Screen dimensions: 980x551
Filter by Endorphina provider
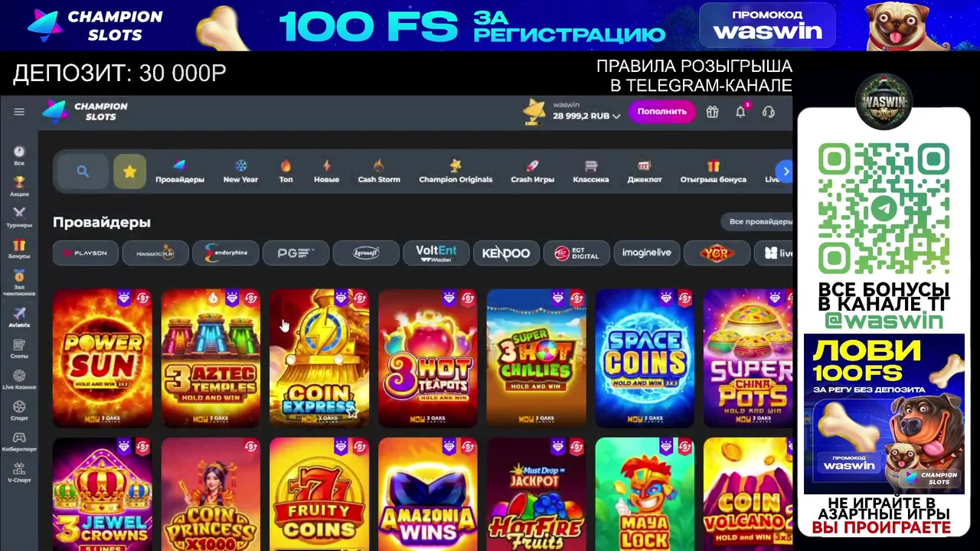(x=225, y=253)
